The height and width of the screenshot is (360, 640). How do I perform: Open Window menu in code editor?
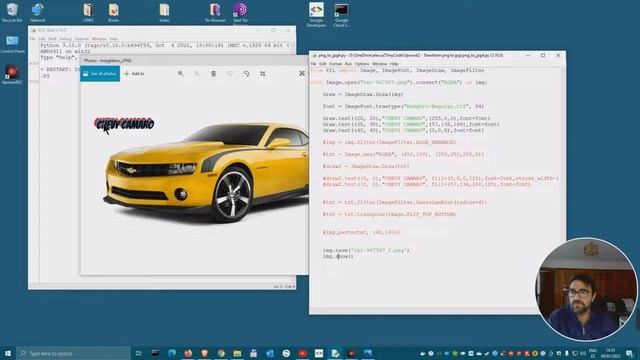379,64
